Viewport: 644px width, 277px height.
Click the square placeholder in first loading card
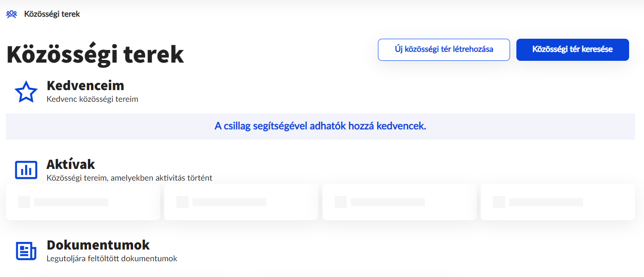[24, 202]
